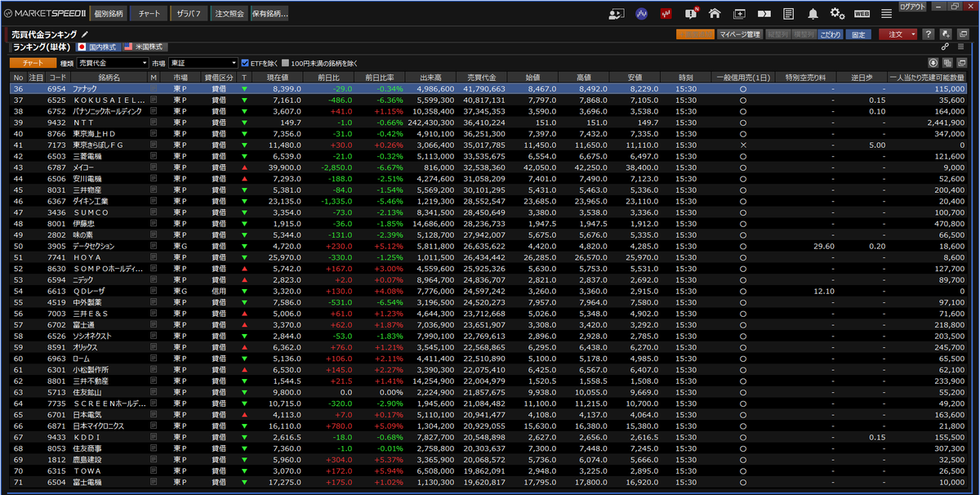
Task: Open the チャート menu in top bar
Action: [149, 14]
